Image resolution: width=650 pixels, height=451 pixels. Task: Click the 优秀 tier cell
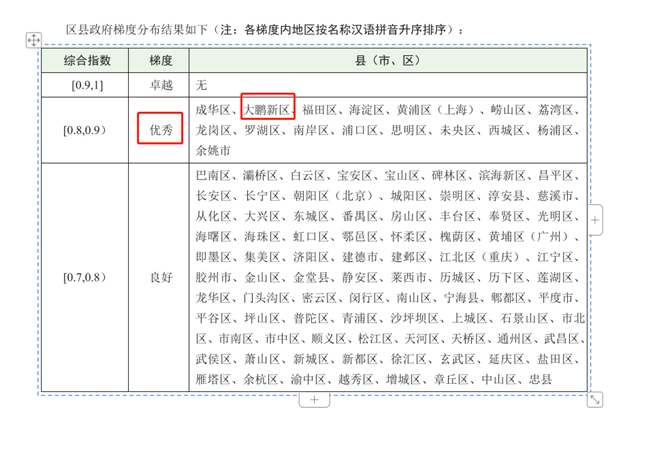pyautogui.click(x=159, y=130)
